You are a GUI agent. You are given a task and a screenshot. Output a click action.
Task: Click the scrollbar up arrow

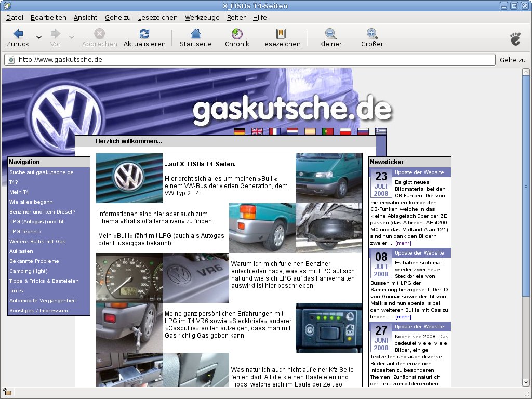[x=526, y=72]
